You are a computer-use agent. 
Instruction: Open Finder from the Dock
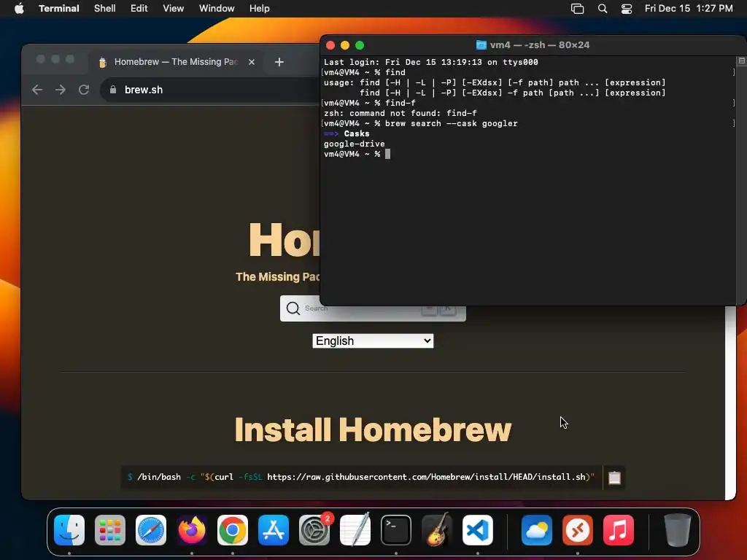point(69,530)
